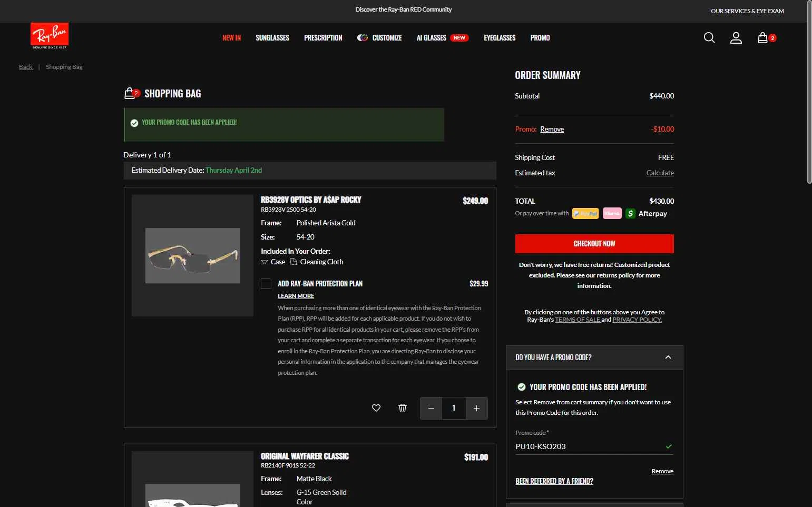The height and width of the screenshot is (507, 812).
Task: Open the Terms of Sale link
Action: click(578, 320)
